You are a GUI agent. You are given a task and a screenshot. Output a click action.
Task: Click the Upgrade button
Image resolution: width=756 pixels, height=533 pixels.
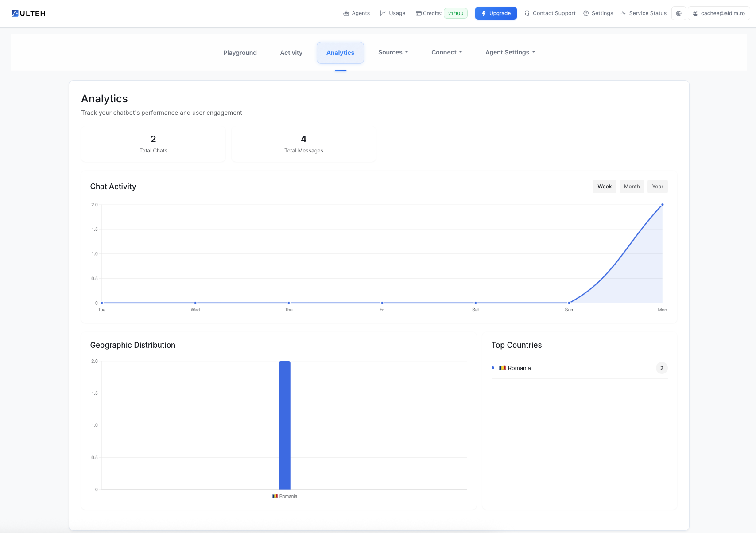click(x=496, y=13)
